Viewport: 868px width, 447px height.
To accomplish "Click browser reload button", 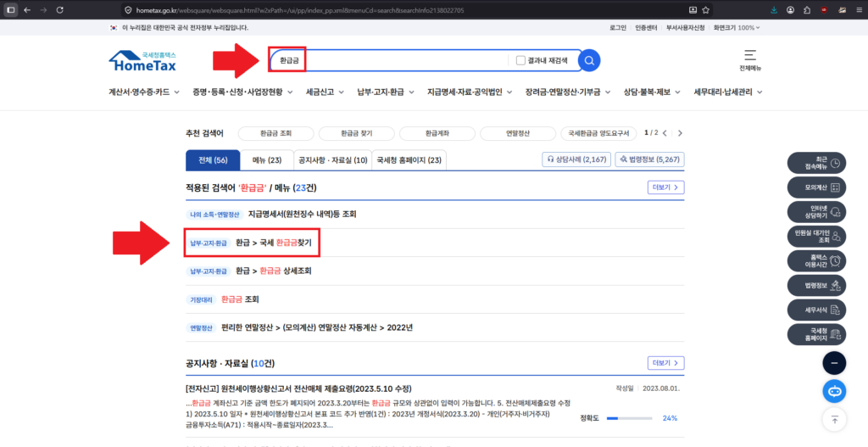I will pyautogui.click(x=60, y=10).
